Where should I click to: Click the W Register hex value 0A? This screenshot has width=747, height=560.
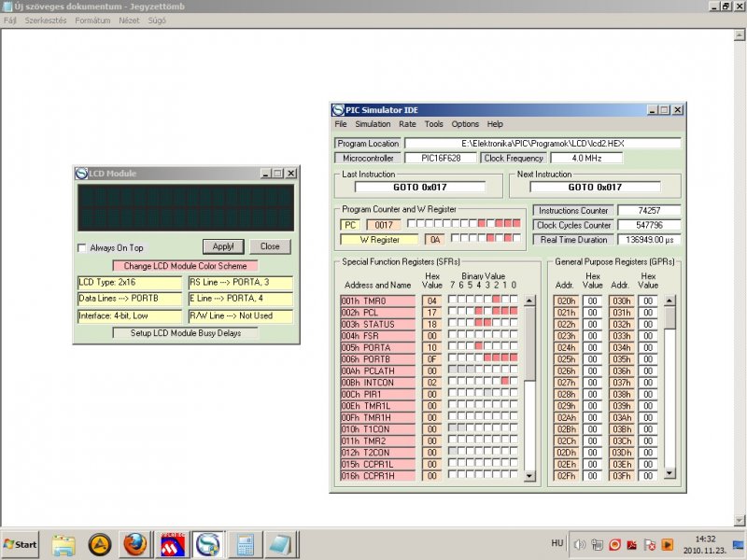pyautogui.click(x=435, y=240)
